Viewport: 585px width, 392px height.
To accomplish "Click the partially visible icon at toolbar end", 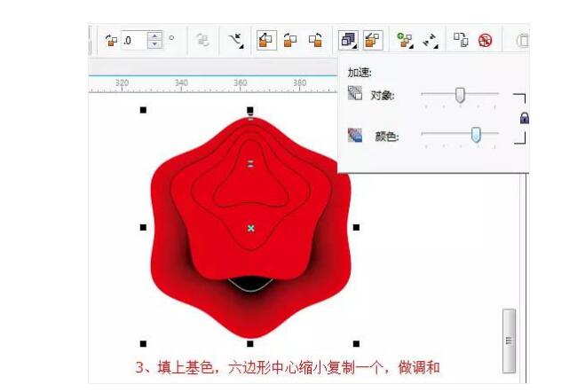I will point(523,40).
